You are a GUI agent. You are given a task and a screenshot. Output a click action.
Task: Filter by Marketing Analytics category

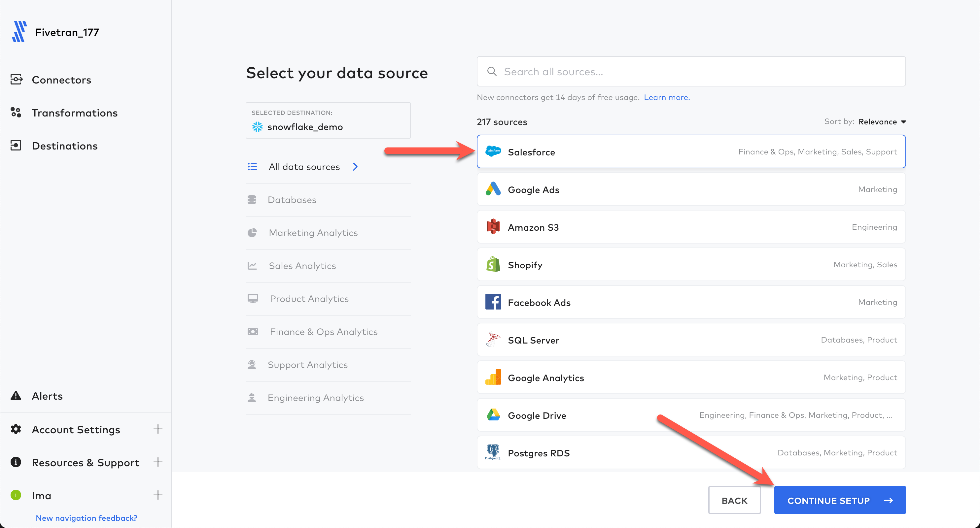coord(313,233)
